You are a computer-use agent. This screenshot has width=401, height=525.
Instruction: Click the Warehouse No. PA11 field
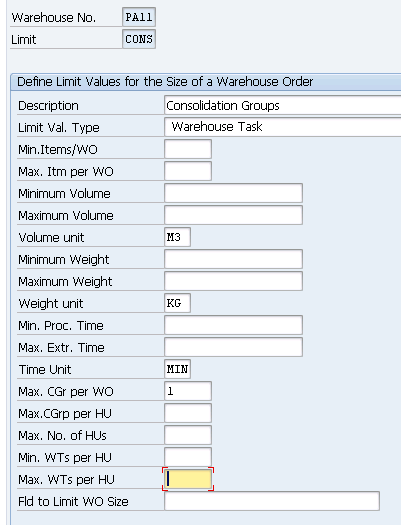point(139,17)
